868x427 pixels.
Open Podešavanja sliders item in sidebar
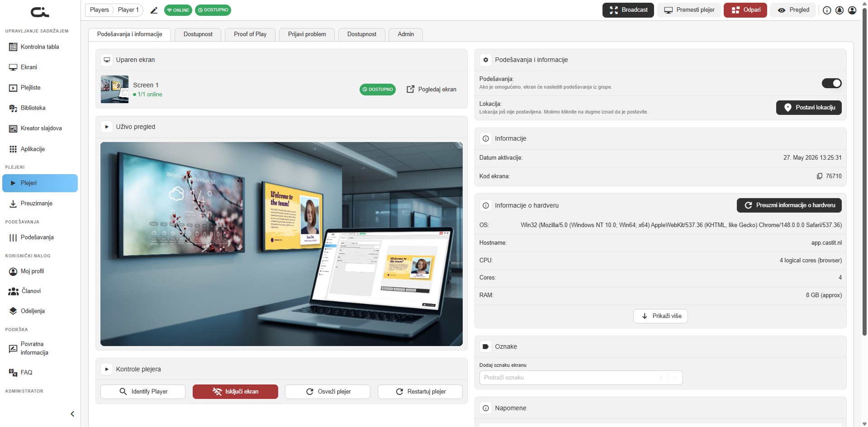pyautogui.click(x=40, y=237)
